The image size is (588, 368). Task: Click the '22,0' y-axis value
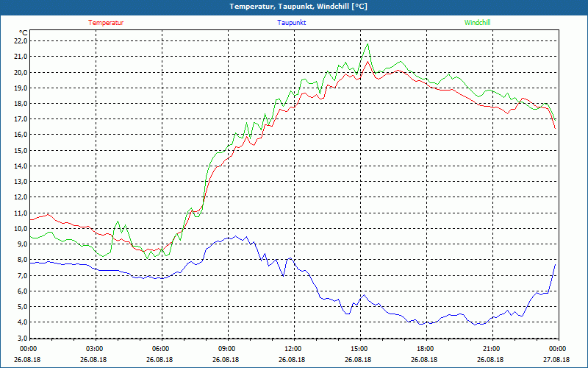[21, 41]
